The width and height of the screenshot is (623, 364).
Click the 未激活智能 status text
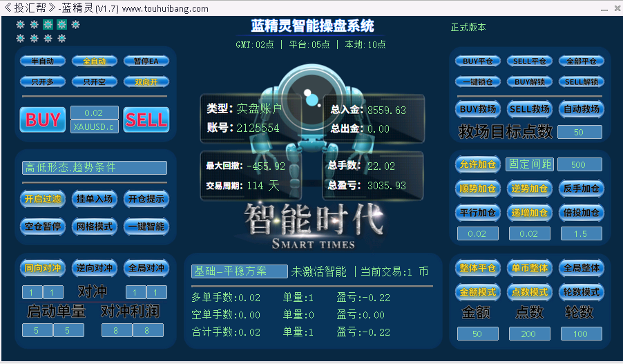click(x=318, y=271)
